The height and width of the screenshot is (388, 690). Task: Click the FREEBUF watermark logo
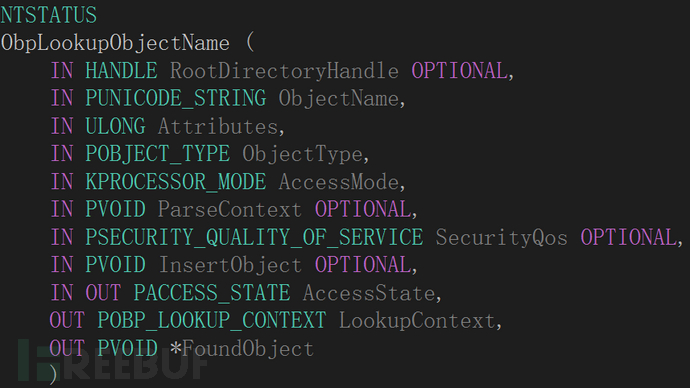click(x=112, y=360)
